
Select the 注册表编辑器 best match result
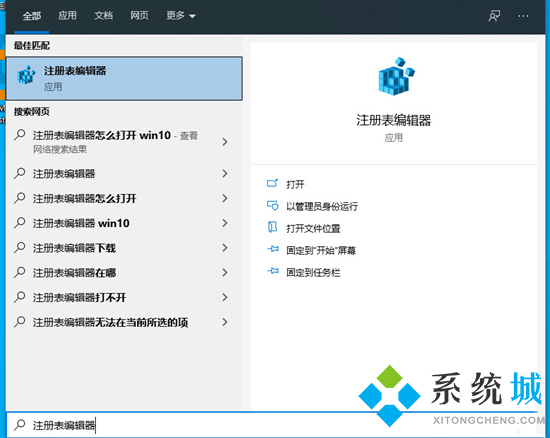click(x=124, y=79)
